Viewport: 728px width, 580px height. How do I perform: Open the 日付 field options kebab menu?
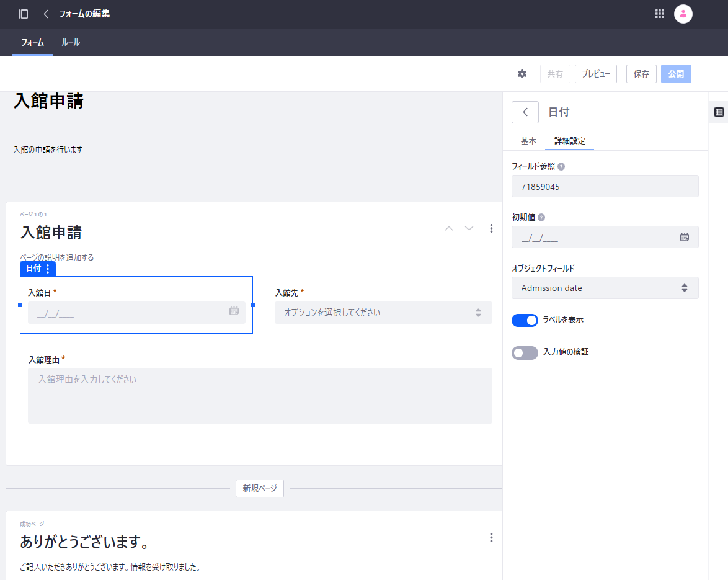coord(48,269)
